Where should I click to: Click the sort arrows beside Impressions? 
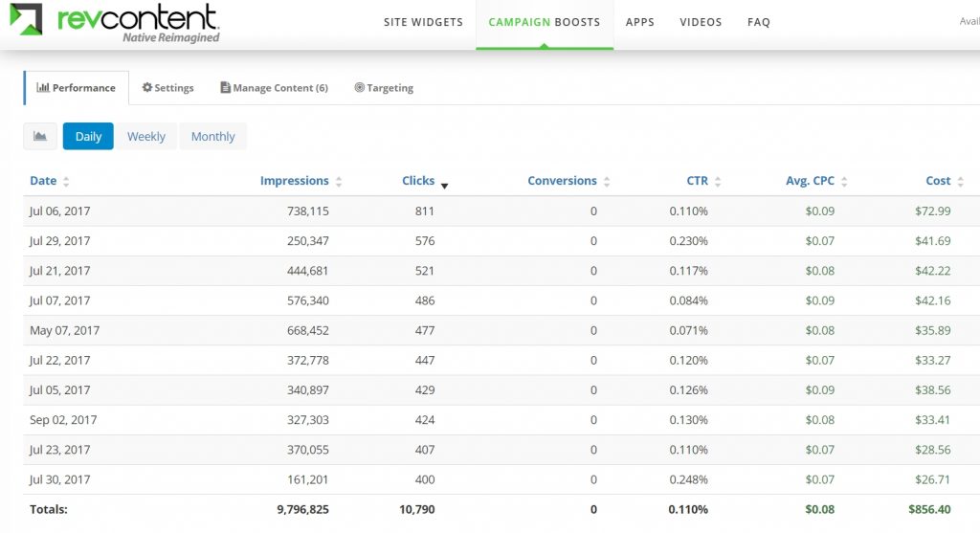(x=339, y=182)
